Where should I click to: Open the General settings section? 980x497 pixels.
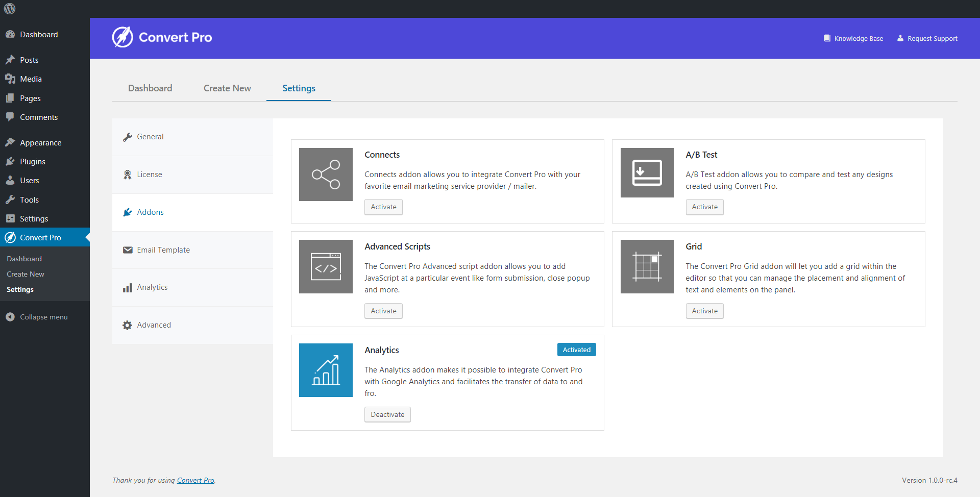(192, 137)
